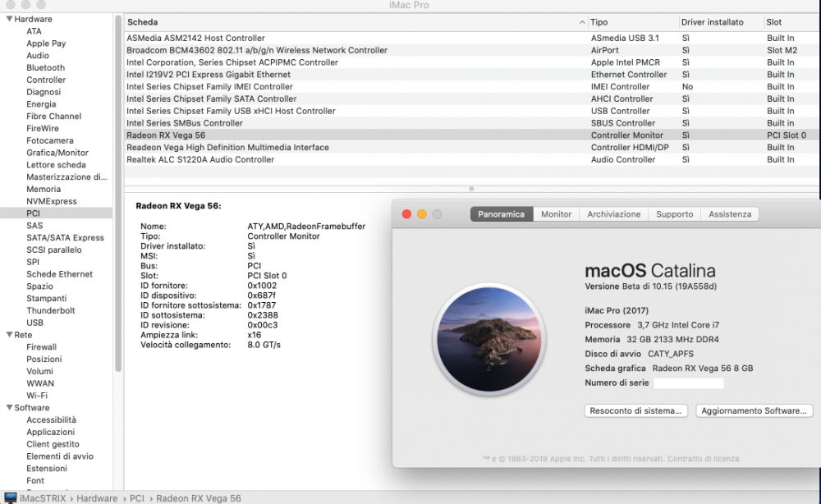Image resolution: width=821 pixels, height=504 pixels.
Task: Select USB in the sidebar
Action: (x=34, y=323)
